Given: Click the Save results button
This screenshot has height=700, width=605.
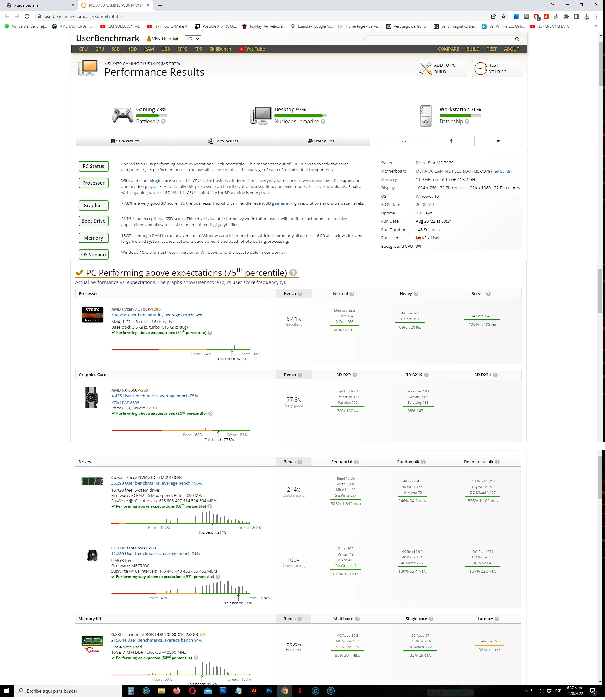Looking at the screenshot, I should pos(125,141).
